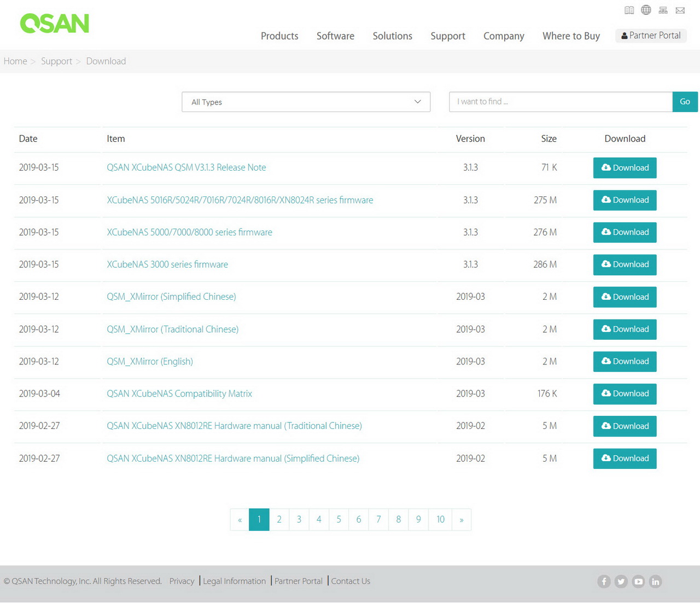
Task: Open Contact Us footer link
Action: [351, 581]
